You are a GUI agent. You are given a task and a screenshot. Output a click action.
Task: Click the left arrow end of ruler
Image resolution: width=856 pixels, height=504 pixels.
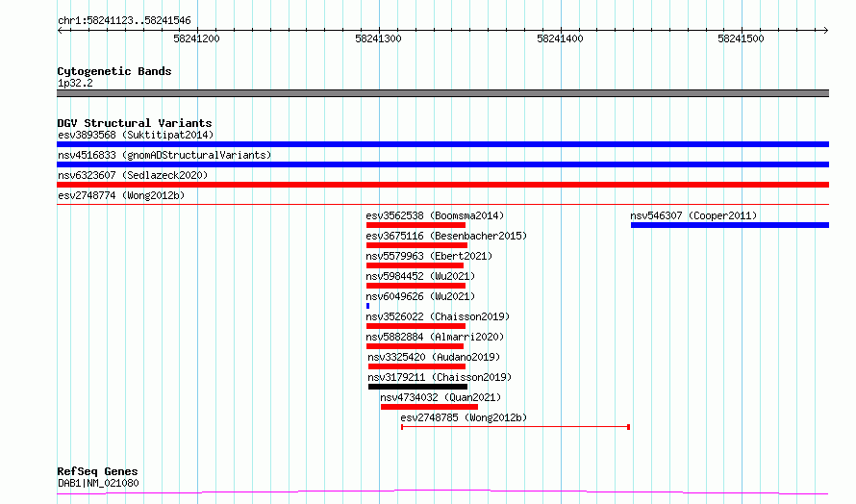pos(60,30)
